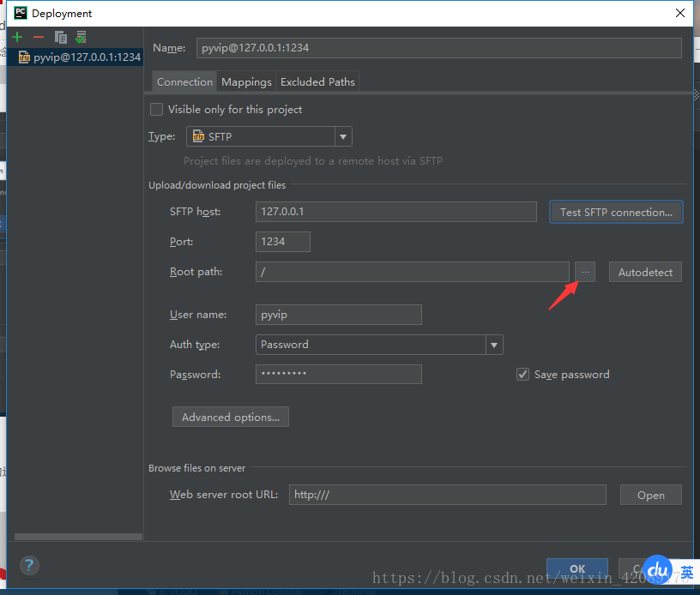Viewport: 700px width, 595px height.
Task: Uncheck Save password checkbox
Action: click(522, 374)
